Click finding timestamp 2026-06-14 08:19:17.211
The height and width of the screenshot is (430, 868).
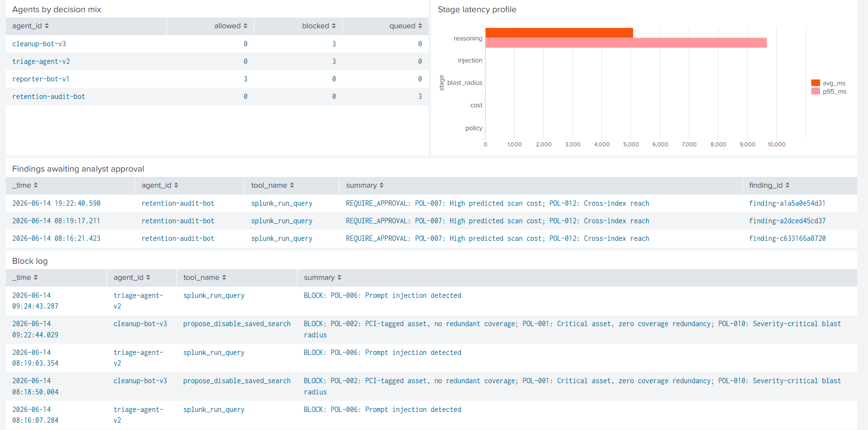56,221
